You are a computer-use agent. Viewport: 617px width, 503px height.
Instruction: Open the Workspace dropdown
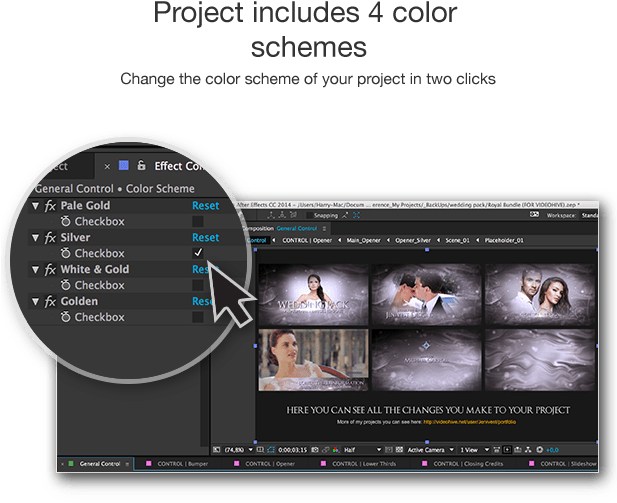pos(589,215)
